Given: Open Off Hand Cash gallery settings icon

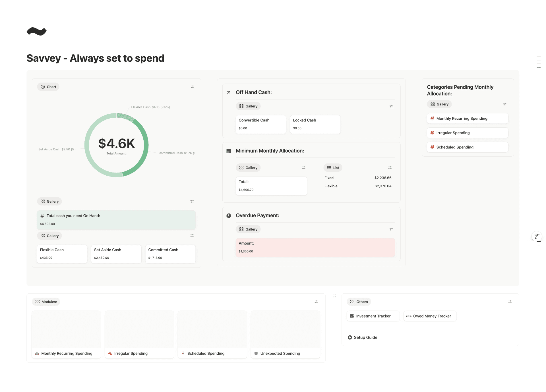Looking at the screenshot, I should [391, 106].
